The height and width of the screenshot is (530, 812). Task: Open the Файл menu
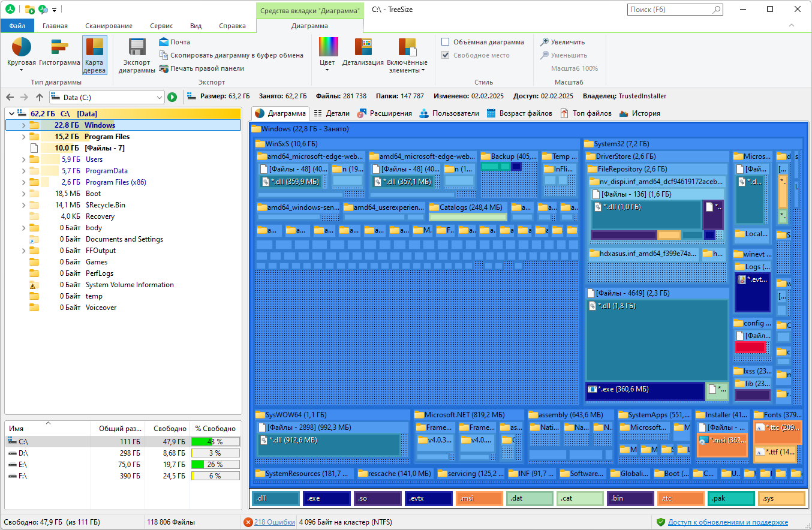[17, 26]
